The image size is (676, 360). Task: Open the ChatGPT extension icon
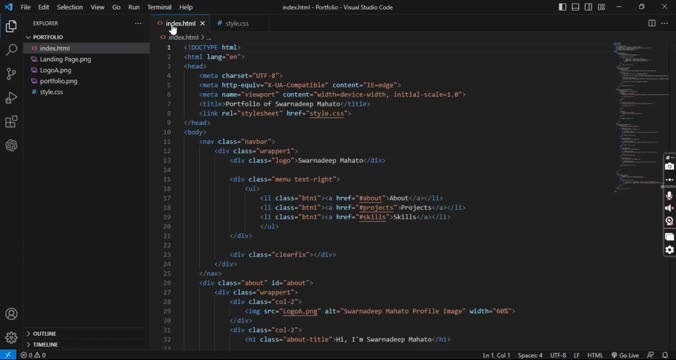coord(11,145)
